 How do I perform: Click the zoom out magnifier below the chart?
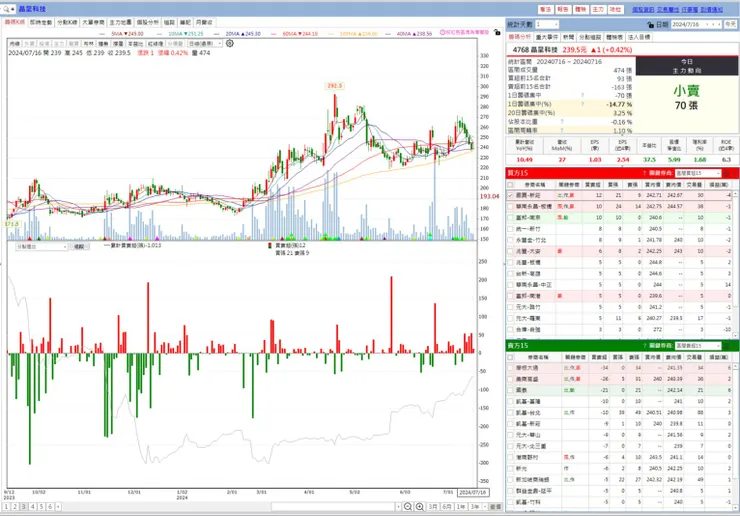click(408, 507)
